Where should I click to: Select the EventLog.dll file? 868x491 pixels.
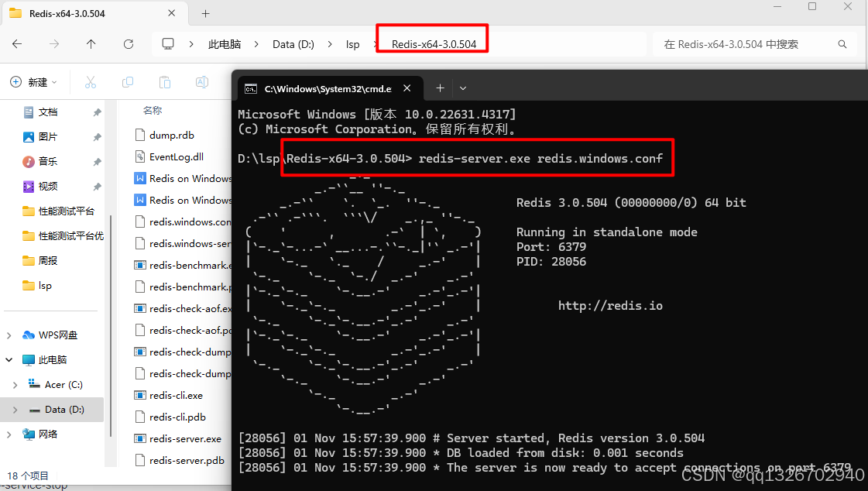(x=177, y=156)
